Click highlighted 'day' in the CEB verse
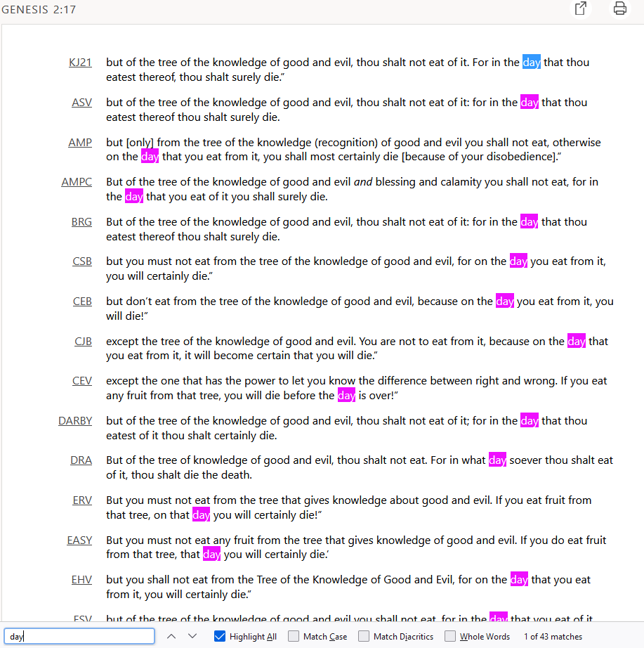644x648 pixels. pos(505,302)
